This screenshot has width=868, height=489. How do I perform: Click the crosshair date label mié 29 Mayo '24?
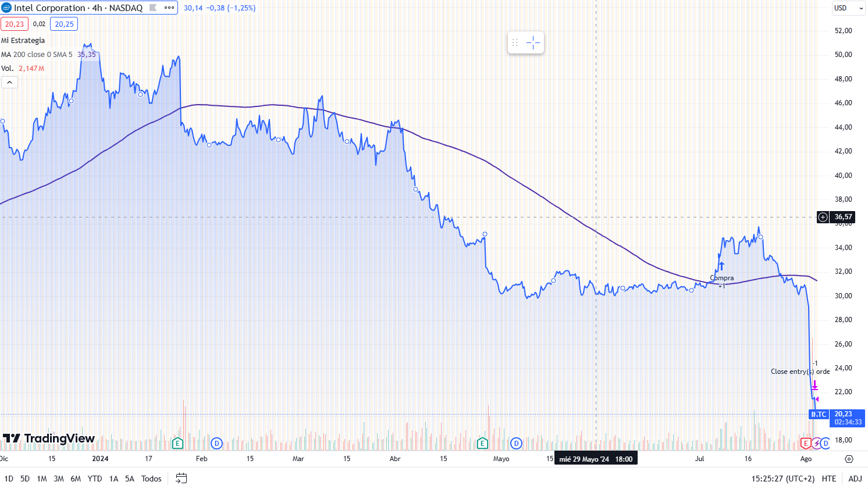coord(596,459)
